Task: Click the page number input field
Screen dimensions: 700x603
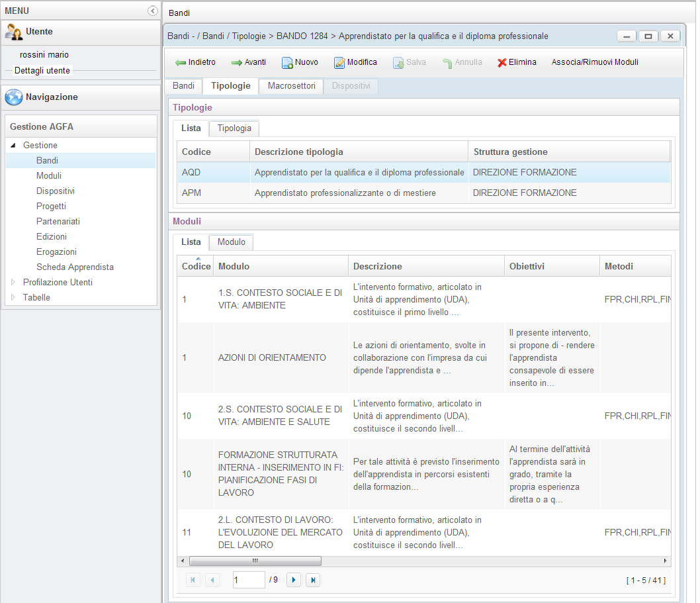Action: pos(249,580)
